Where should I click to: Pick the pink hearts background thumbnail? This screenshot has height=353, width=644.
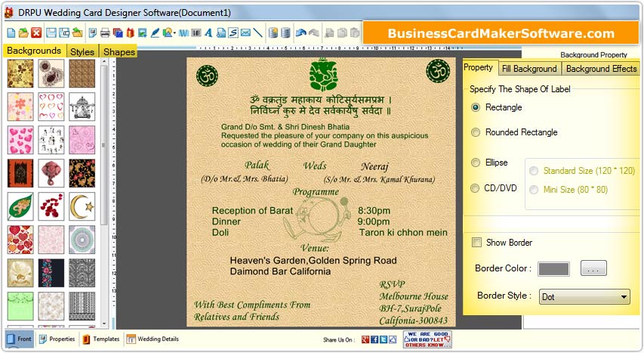click(x=20, y=140)
